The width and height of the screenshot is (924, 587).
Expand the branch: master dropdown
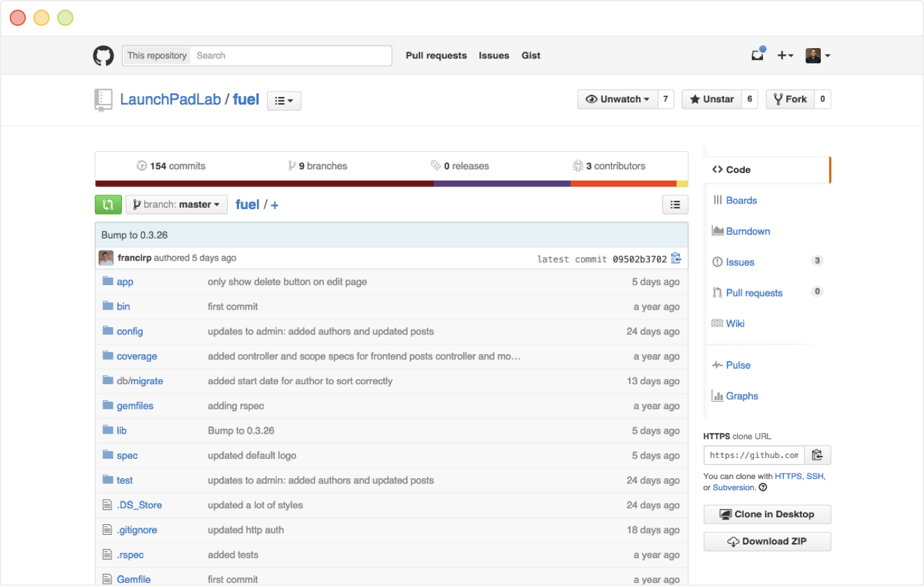pyautogui.click(x=176, y=204)
